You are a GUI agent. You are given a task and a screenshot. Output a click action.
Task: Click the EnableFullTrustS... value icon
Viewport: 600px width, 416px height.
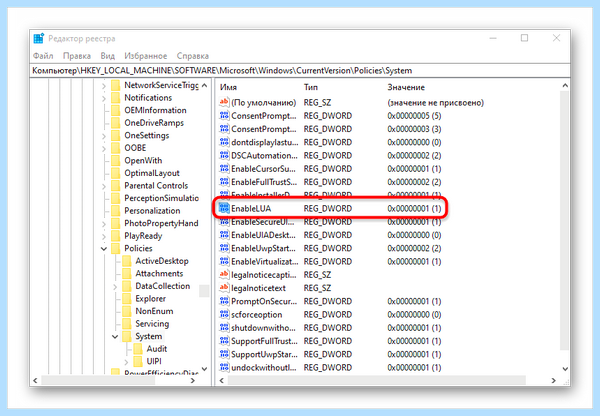point(224,182)
